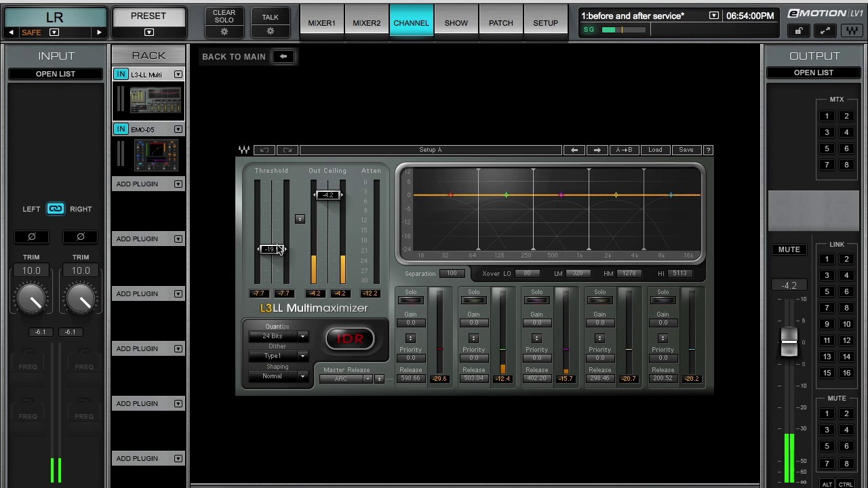This screenshot has width=868, height=488.
Task: Solo the fourth frequency band
Action: point(599,300)
